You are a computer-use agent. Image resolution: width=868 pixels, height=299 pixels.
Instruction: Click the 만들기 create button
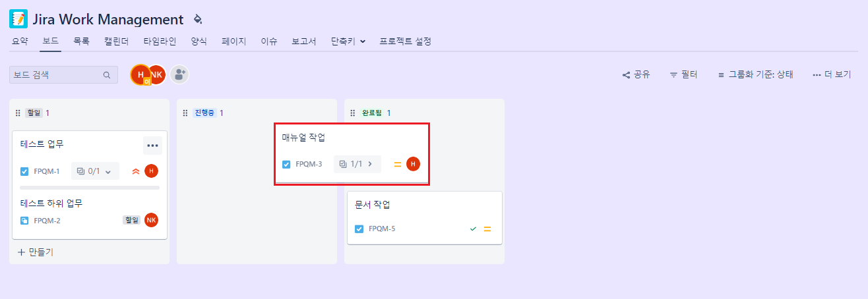(x=36, y=252)
